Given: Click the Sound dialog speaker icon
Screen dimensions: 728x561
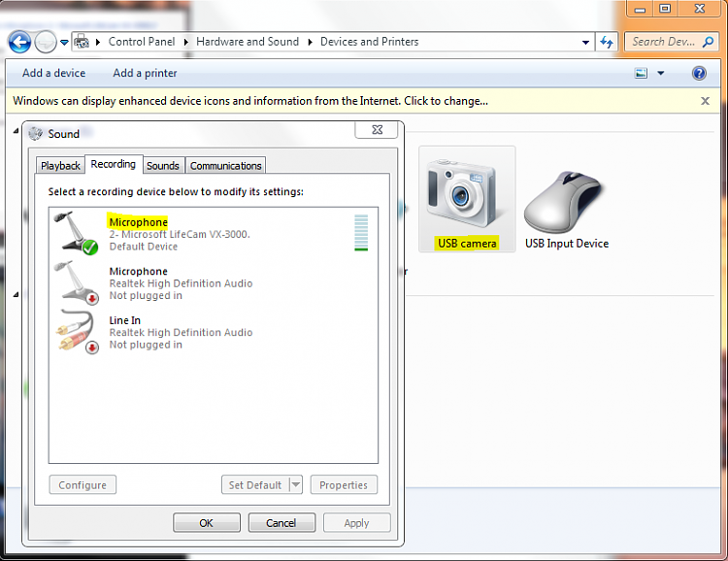Looking at the screenshot, I should 35,134.
